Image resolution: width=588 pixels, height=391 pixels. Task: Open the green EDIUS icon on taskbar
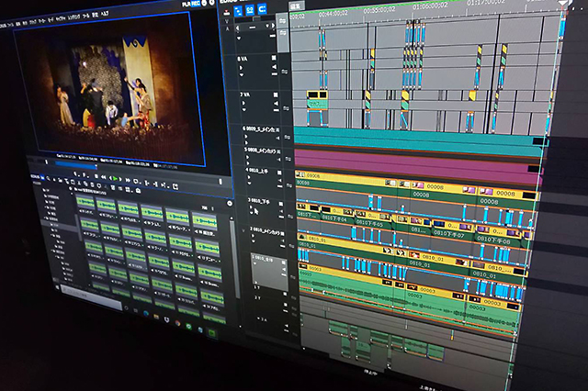coord(212,333)
